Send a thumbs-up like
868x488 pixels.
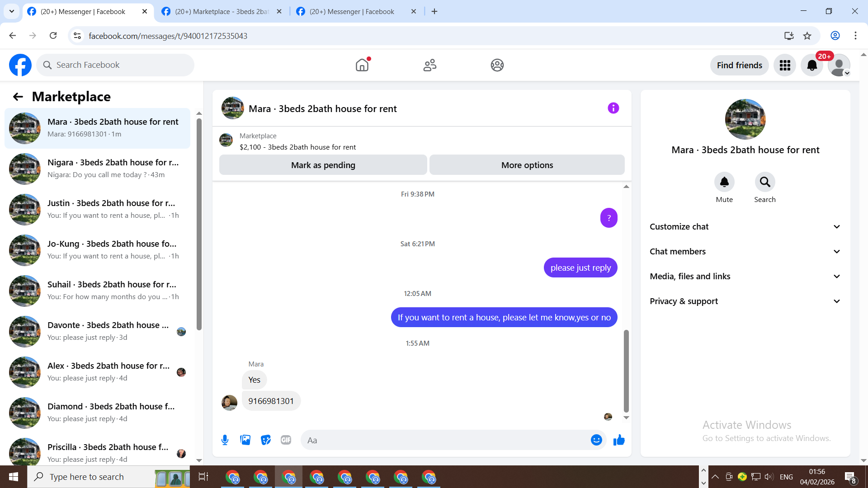pyautogui.click(x=619, y=440)
